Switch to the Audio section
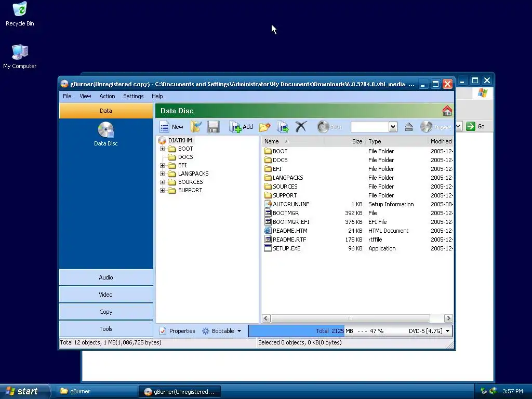The width and height of the screenshot is (532, 399). point(106,277)
